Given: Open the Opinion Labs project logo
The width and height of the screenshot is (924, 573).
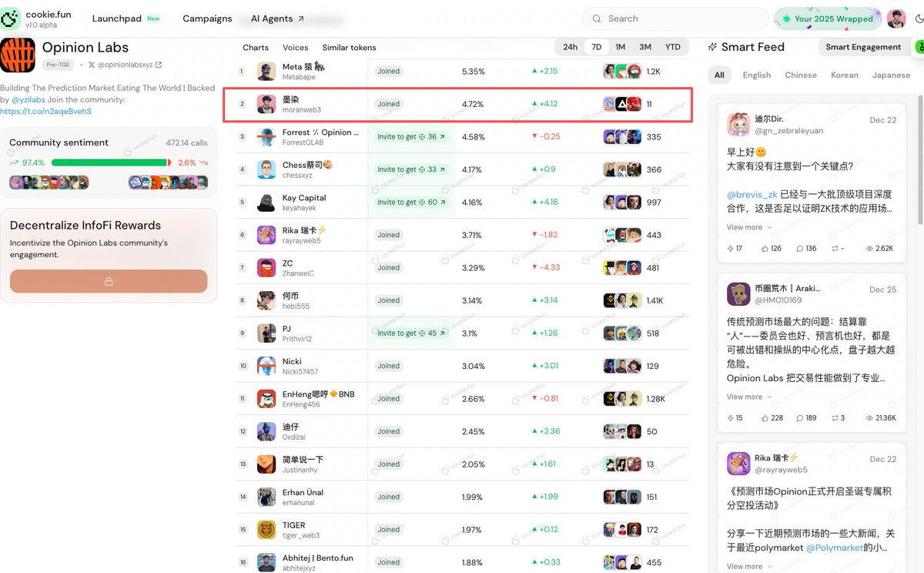Looking at the screenshot, I should click(18, 55).
